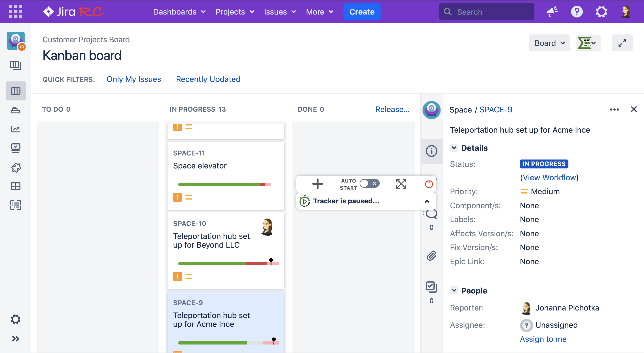Image resolution: width=644 pixels, height=353 pixels.
Task: Open the app switcher grid icon
Action: click(15, 12)
